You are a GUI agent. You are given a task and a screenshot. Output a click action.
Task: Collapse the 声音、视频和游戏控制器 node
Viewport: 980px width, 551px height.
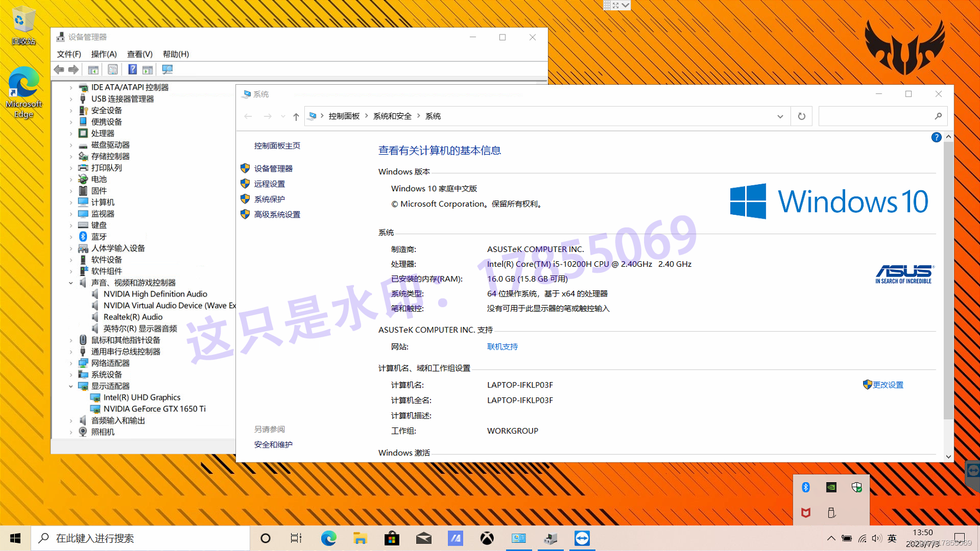(71, 283)
